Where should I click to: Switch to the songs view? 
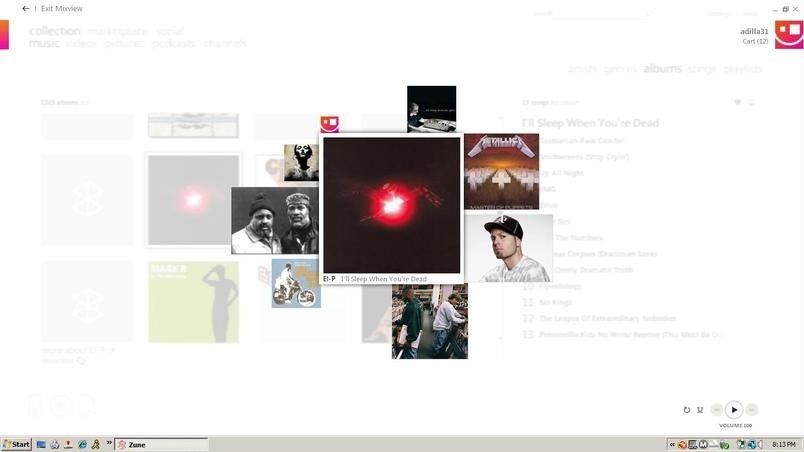[702, 69]
